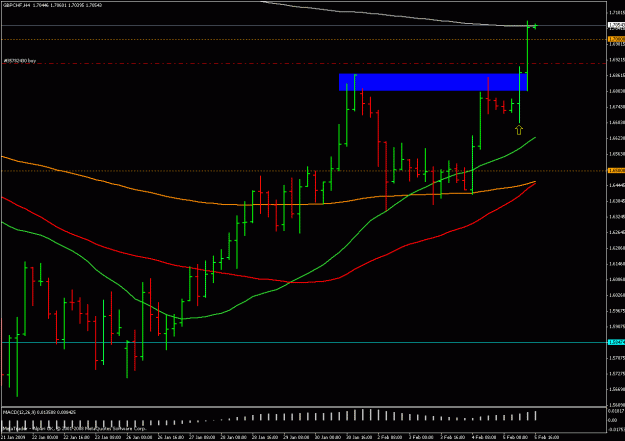The height and width of the screenshot is (441, 625).
Task: Click the MACD(12,26,9) indicator label
Action: [39, 412]
